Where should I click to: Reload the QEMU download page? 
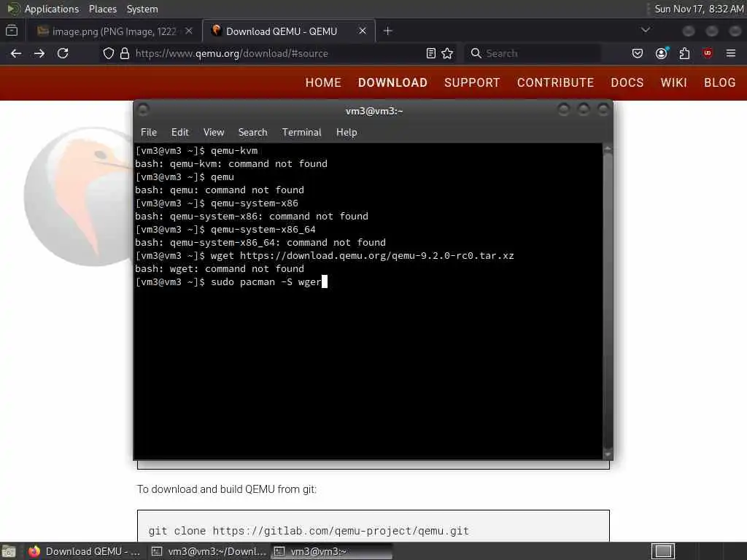(63, 53)
